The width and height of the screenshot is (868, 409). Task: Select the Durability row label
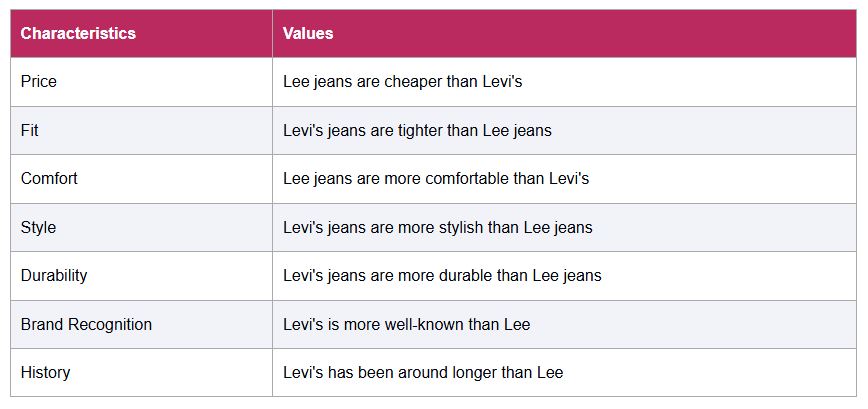(x=54, y=275)
